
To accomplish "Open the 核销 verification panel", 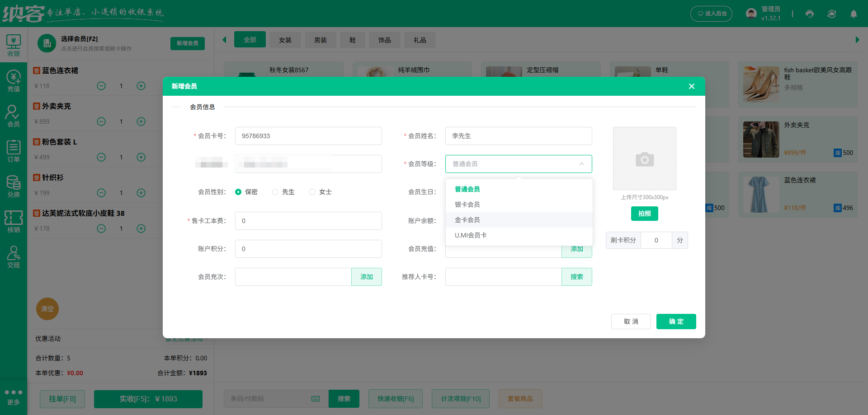I will (13, 221).
